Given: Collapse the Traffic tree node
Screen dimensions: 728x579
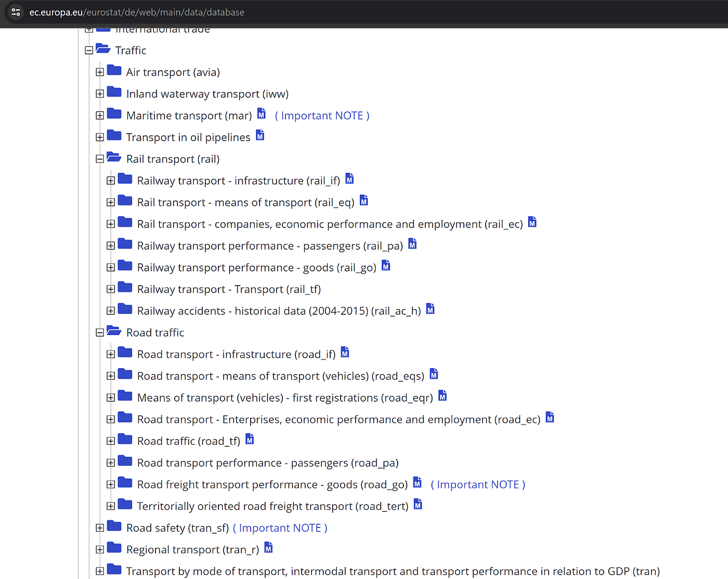Looking at the screenshot, I should point(88,49).
